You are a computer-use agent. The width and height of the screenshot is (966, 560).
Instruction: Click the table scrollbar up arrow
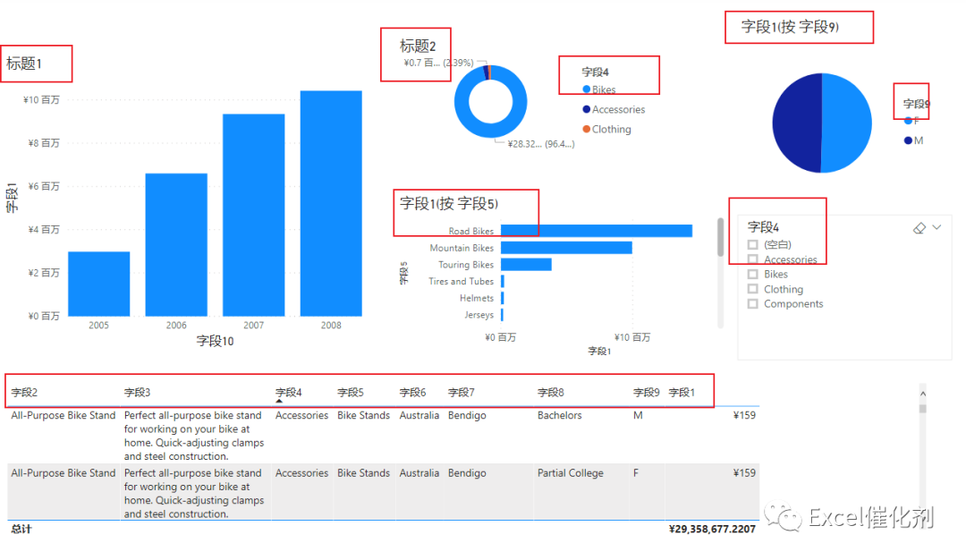923,394
